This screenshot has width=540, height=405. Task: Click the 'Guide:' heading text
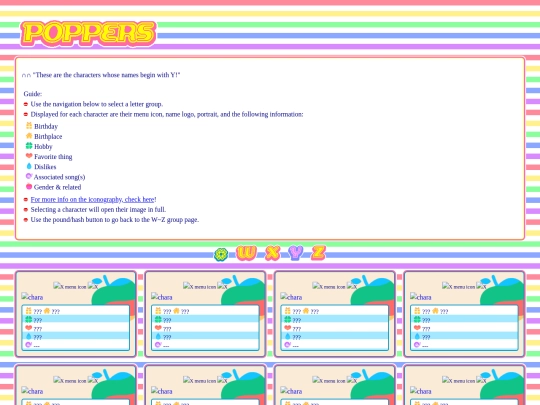coord(33,94)
